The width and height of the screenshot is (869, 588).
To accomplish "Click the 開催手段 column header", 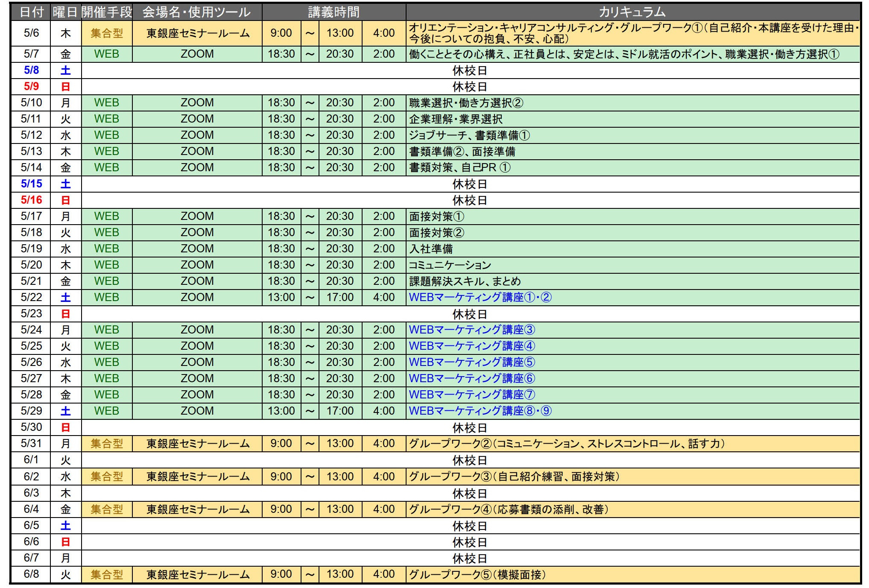I will [107, 12].
